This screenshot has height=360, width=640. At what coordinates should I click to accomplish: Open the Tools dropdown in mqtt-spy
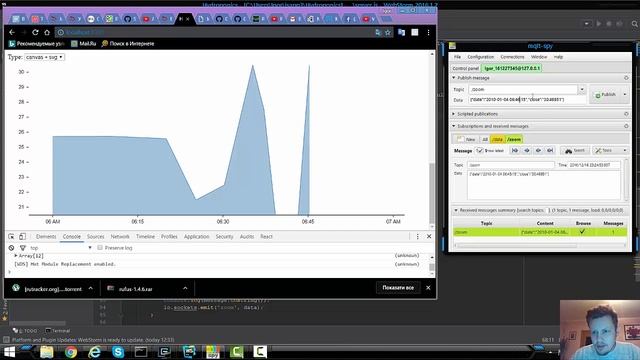pyautogui.click(x=610, y=151)
